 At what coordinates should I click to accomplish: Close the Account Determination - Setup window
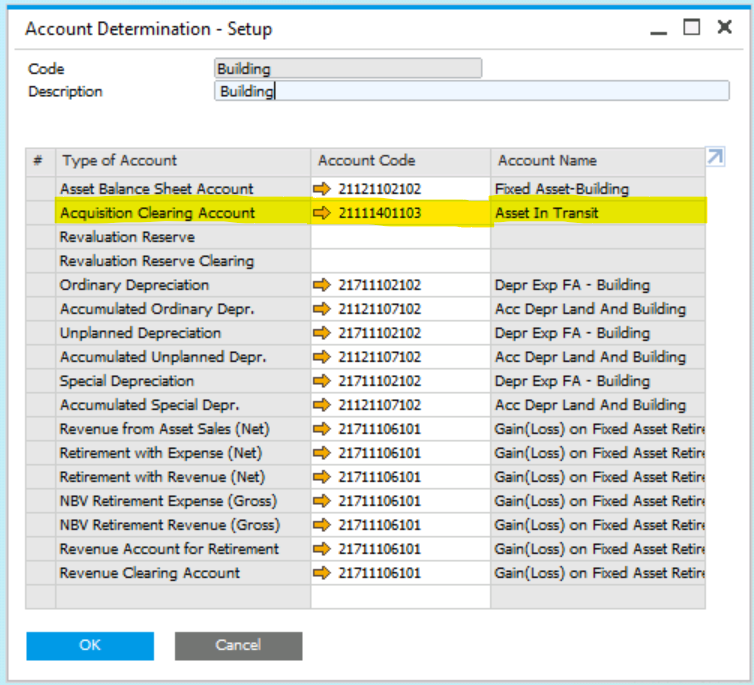tap(724, 27)
